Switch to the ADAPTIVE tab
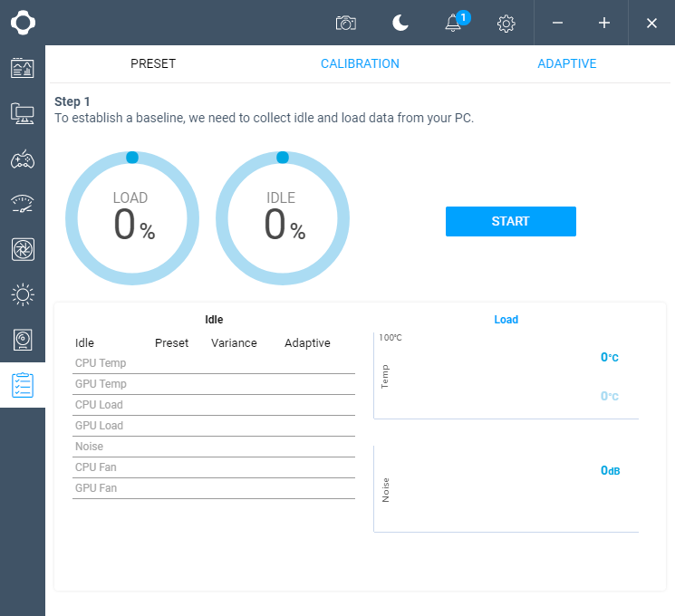Image resolution: width=675 pixels, height=616 pixels. 566,63
